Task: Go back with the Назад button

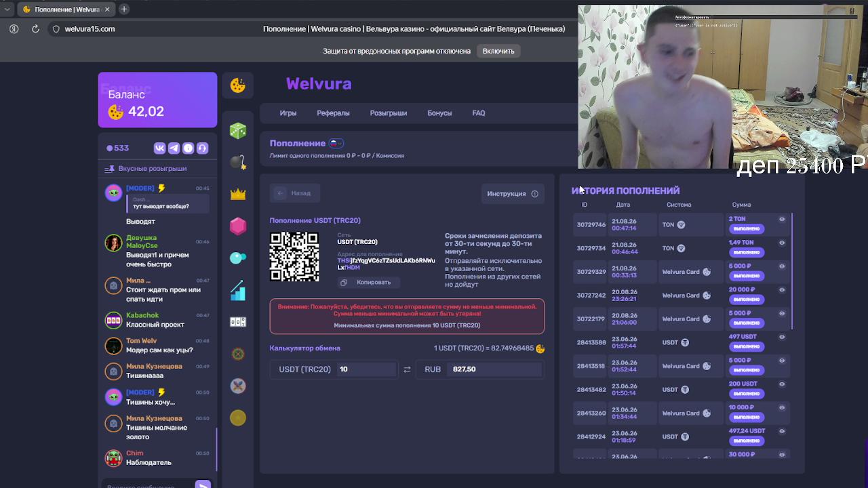Action: click(294, 193)
